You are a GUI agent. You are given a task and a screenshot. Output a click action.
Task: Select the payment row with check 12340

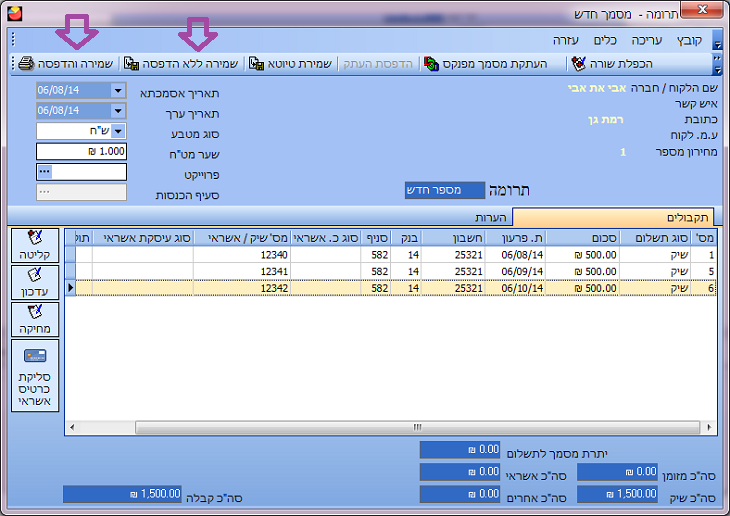tap(400, 255)
